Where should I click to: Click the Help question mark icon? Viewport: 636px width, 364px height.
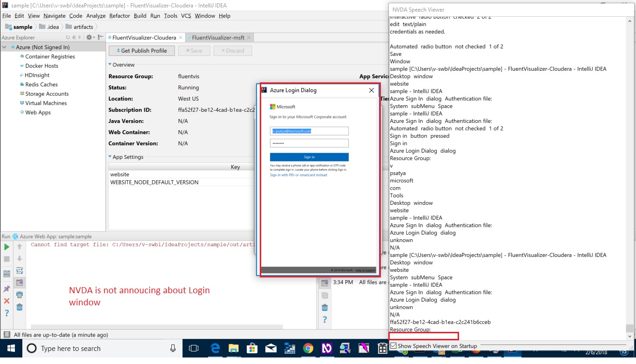pyautogui.click(x=7, y=312)
